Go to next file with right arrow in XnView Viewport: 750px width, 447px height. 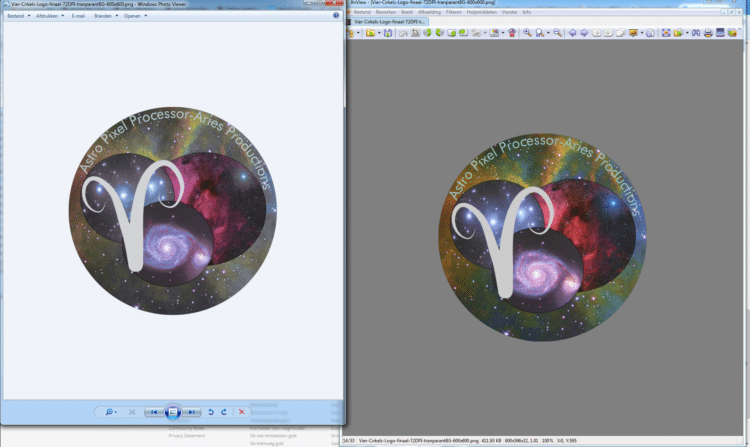(x=584, y=33)
